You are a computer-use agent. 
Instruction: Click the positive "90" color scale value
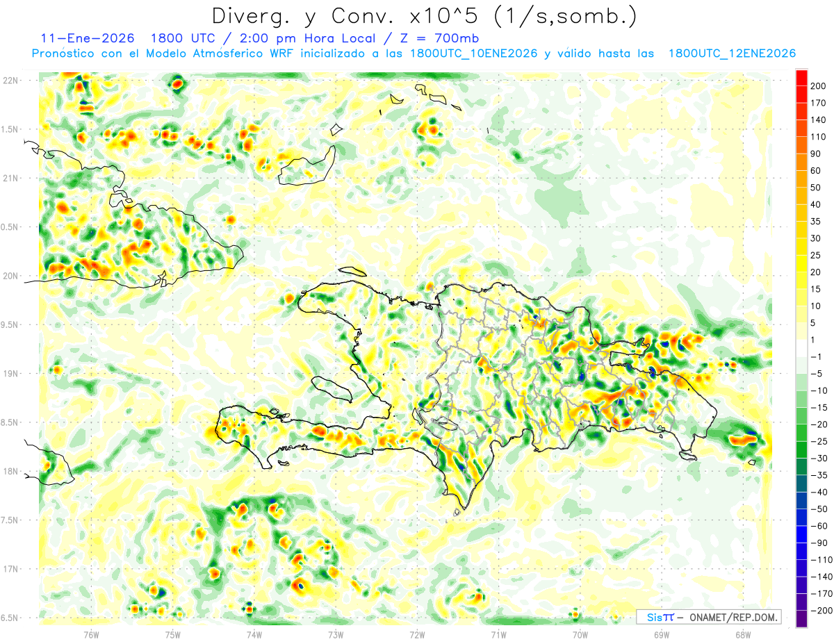(x=815, y=154)
